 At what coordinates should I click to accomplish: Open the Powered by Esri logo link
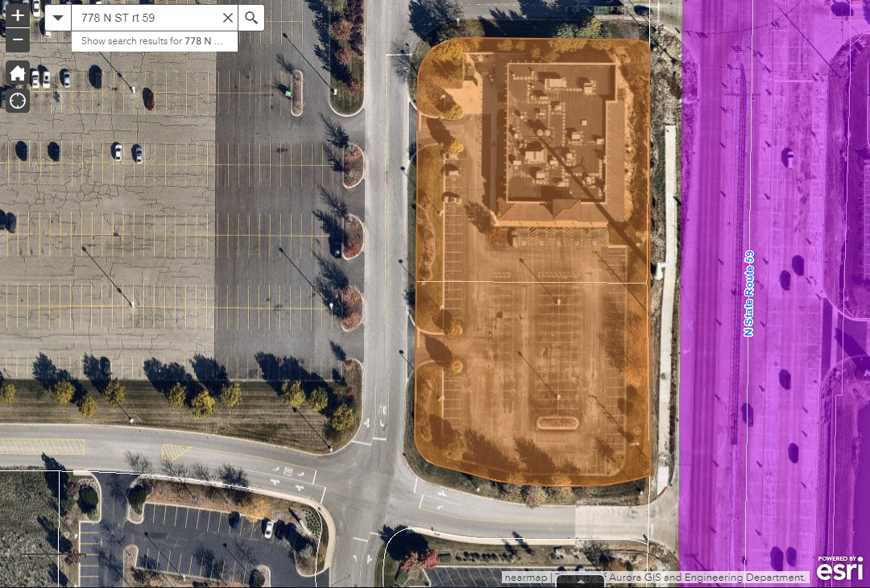coord(840,568)
